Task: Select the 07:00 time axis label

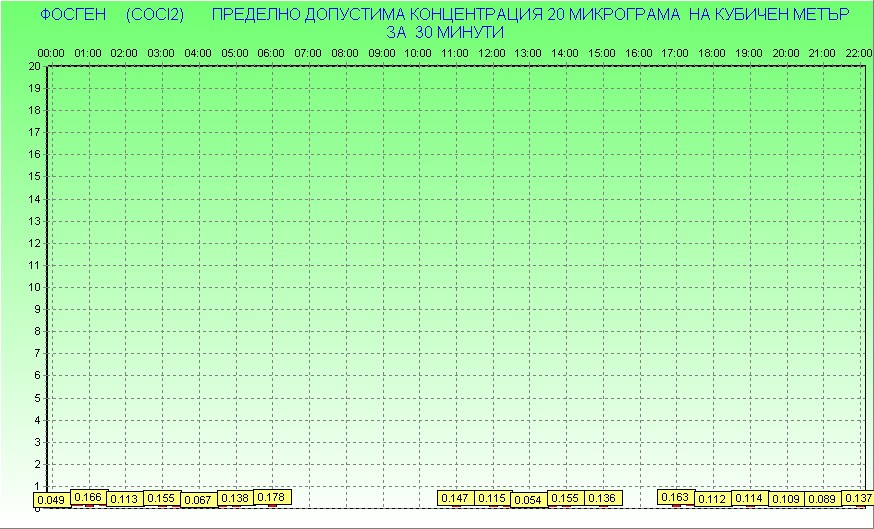Action: 308,52
